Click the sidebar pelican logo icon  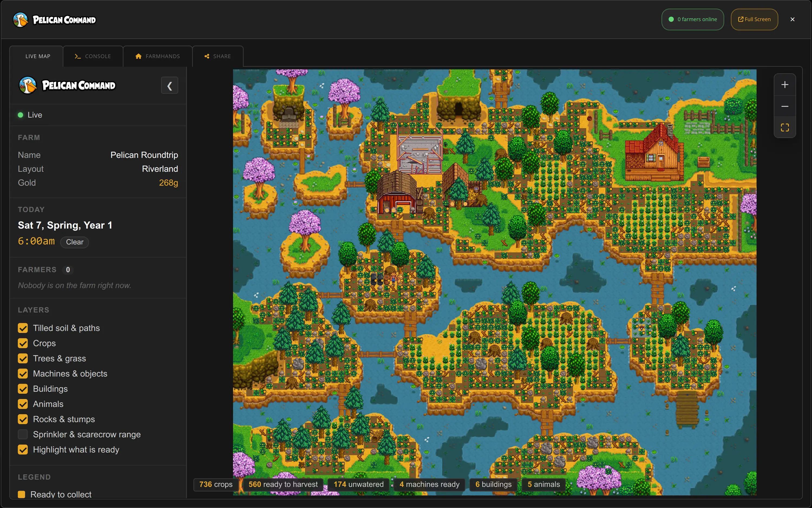point(28,85)
